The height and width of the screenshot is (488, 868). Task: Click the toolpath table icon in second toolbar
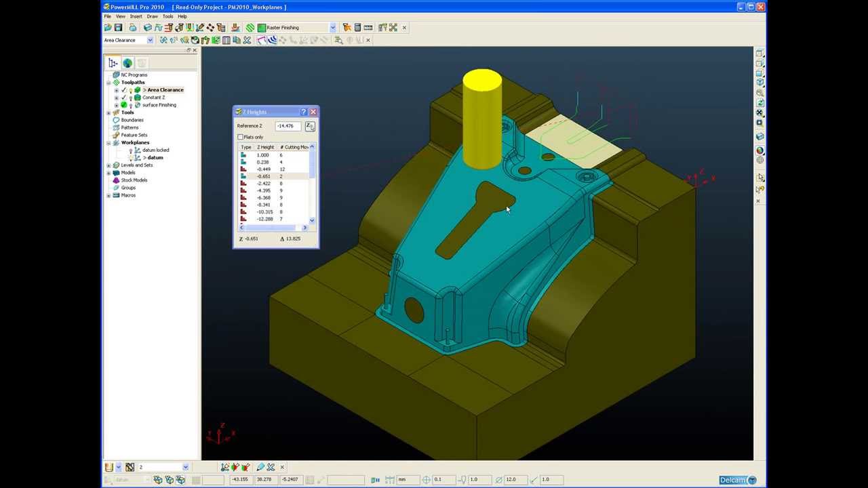(226, 40)
